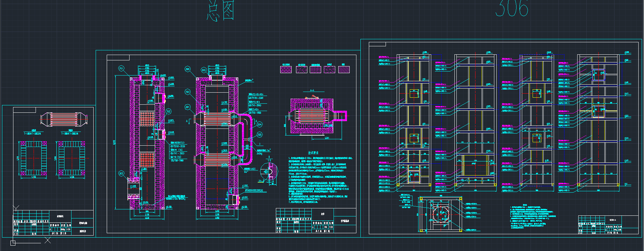Click the '技术要求' technical requirements heading
The width and height of the screenshot is (644, 251).
click(x=313, y=153)
